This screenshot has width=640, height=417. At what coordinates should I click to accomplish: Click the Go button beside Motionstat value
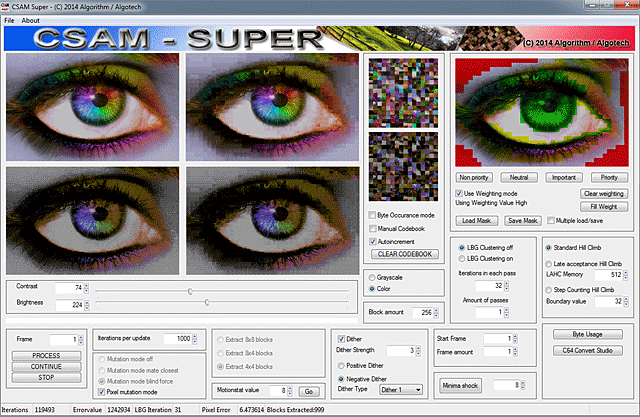click(309, 391)
